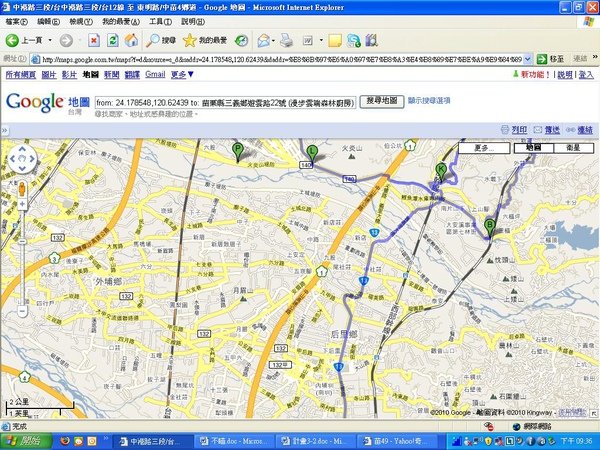Image resolution: width=600 pixels, height=450 pixels.
Task: Pan map right with compass arrow
Action: [x=32, y=159]
